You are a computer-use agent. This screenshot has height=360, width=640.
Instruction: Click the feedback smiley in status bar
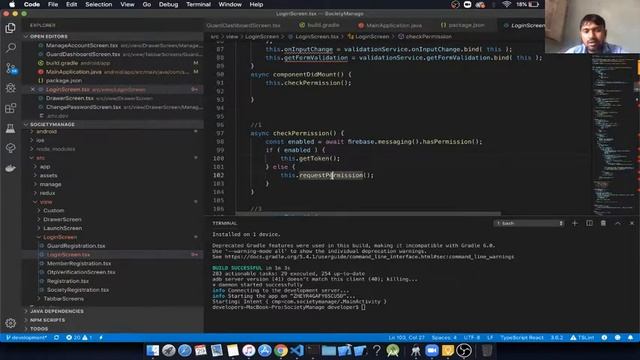tap(618, 338)
